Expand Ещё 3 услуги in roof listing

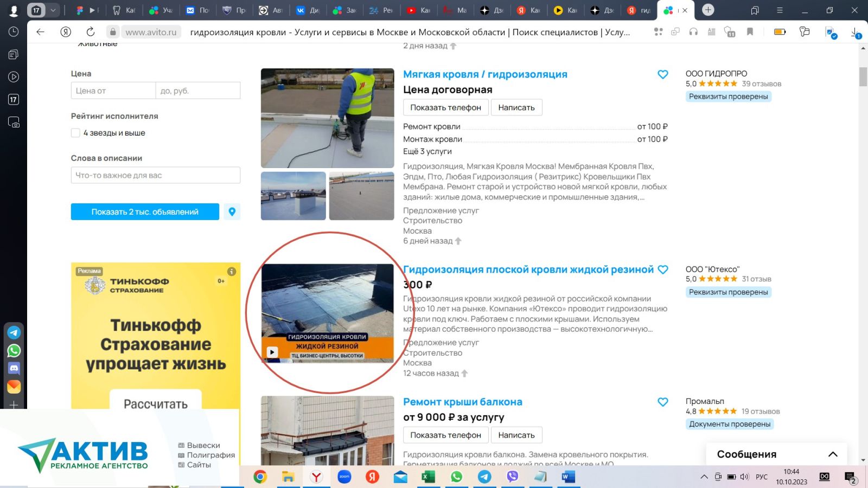427,151
